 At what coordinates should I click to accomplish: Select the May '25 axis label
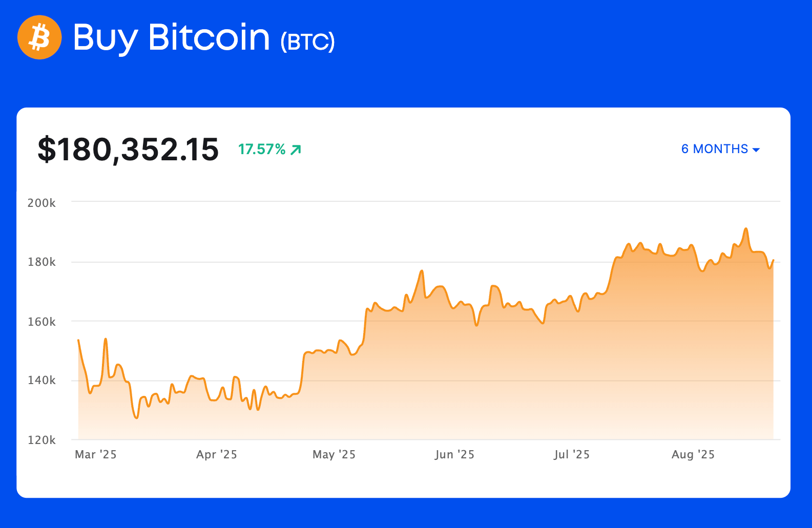334,454
